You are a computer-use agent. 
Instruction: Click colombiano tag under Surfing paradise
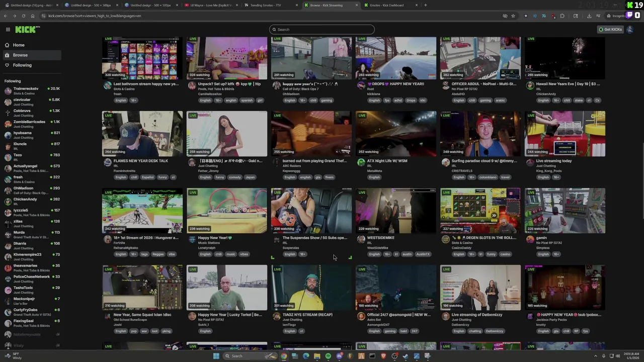pyautogui.click(x=487, y=177)
